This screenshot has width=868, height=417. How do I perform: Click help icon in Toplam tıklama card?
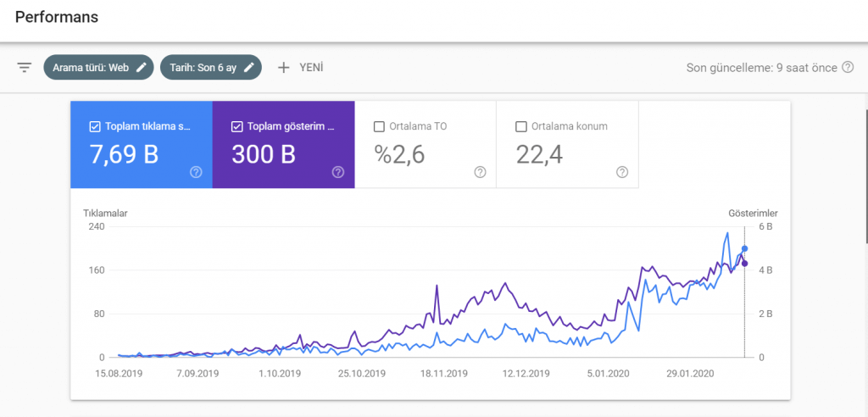[196, 172]
